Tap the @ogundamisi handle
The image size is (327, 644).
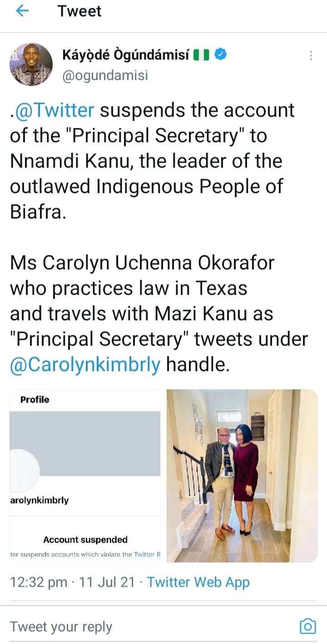click(x=105, y=75)
